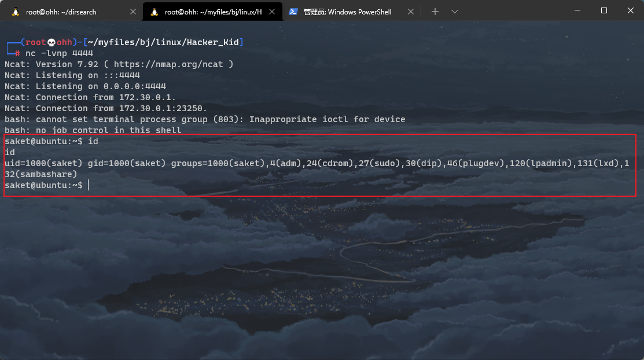Open a new tab with the plus icon
The width and height of the screenshot is (644, 360).
click(x=435, y=11)
